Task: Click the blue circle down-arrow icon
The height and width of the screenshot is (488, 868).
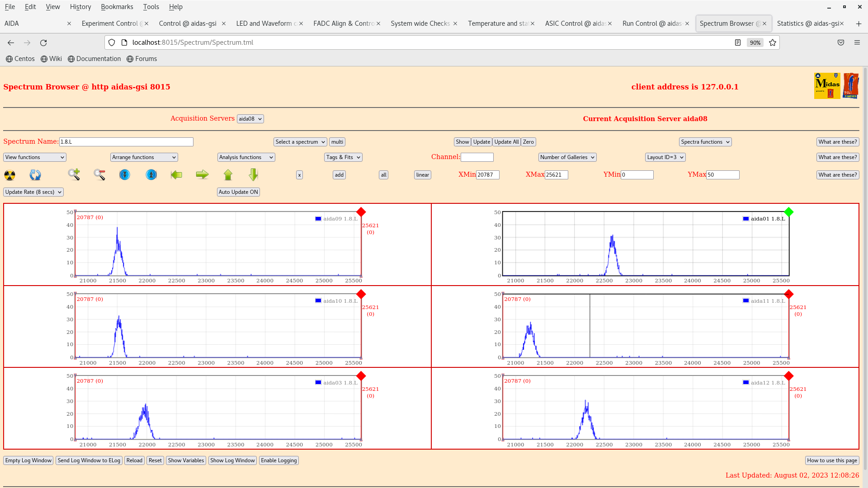Action: click(125, 174)
